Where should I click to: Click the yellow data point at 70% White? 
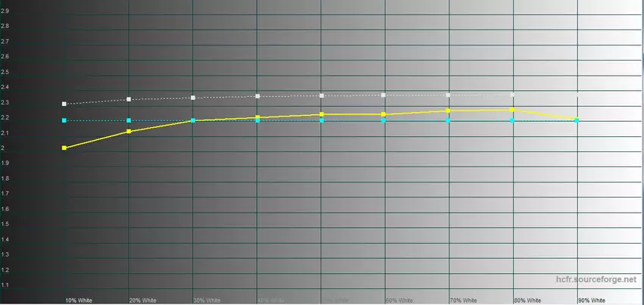tap(449, 111)
